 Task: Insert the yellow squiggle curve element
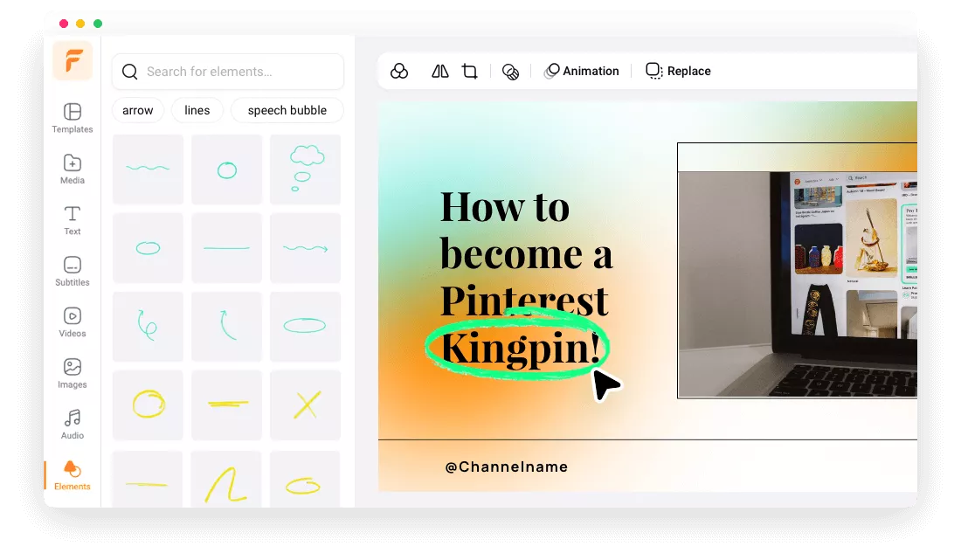click(x=227, y=479)
